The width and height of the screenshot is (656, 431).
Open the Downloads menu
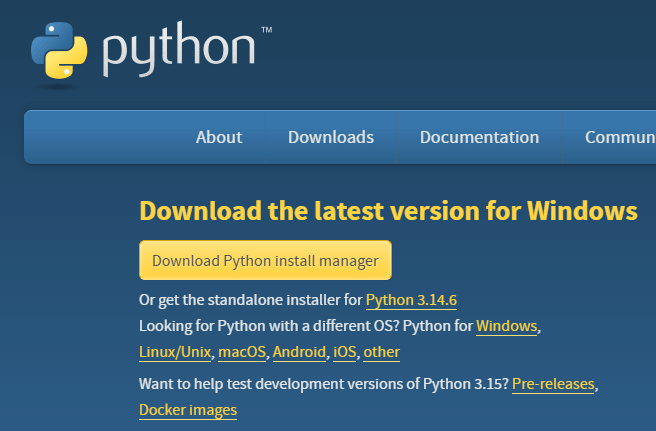pos(331,137)
